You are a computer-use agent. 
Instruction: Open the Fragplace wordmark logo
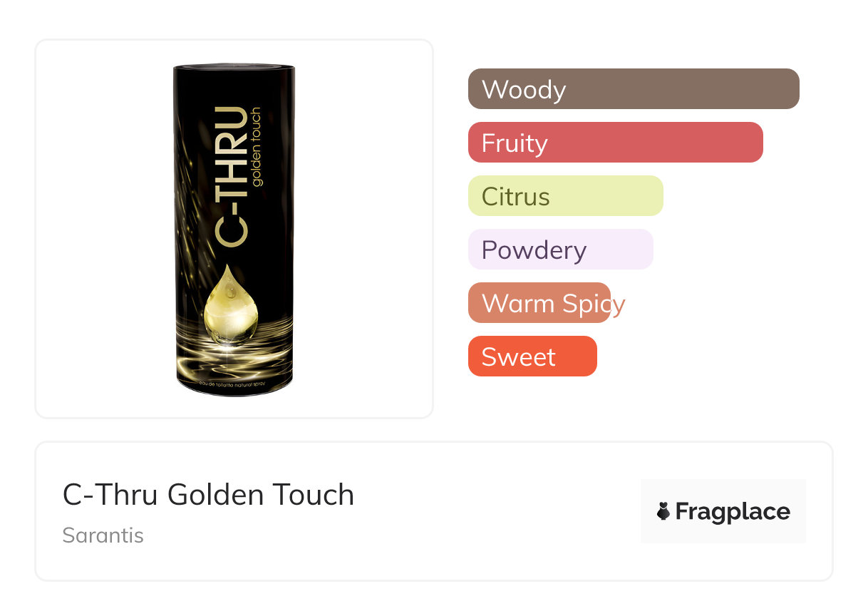point(732,512)
